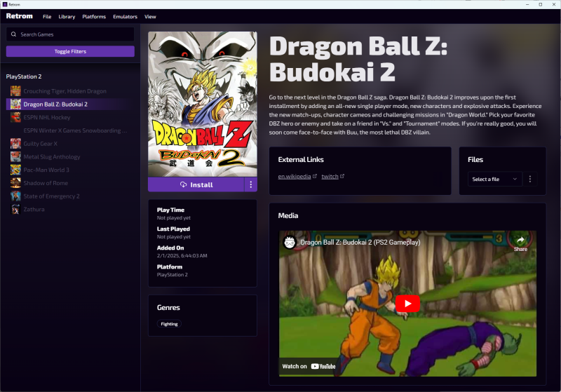Click the Media section heading
The height and width of the screenshot is (392, 561).
(288, 216)
